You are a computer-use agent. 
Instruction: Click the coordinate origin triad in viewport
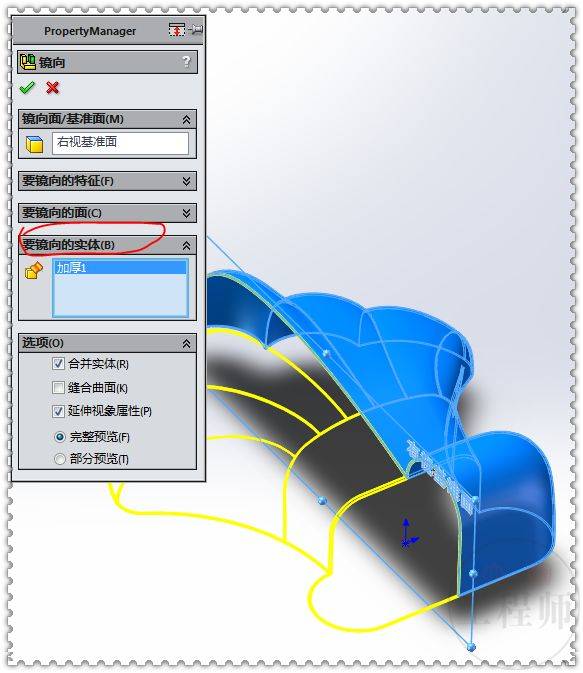(x=408, y=534)
